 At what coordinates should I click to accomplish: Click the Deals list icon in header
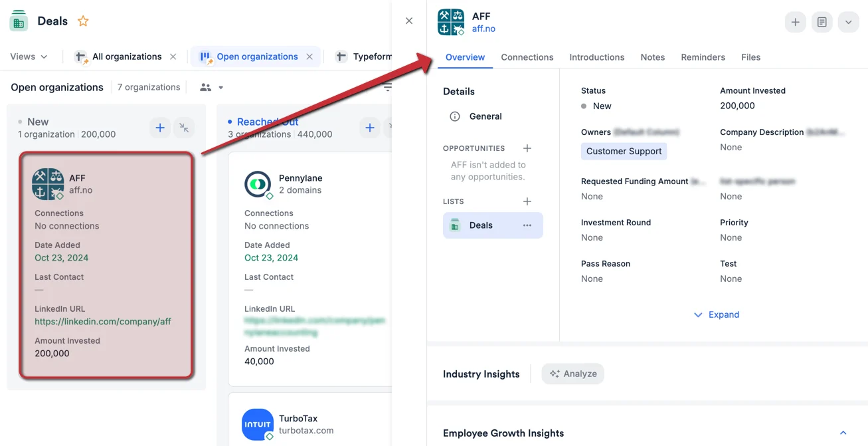point(19,21)
